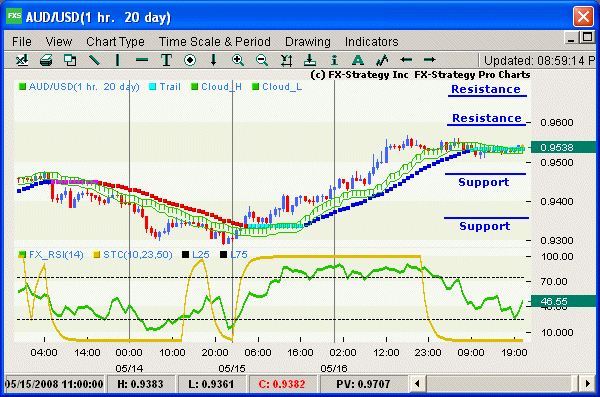Click the top Resistance label
Viewport: 600px width, 397px height.
[x=486, y=89]
